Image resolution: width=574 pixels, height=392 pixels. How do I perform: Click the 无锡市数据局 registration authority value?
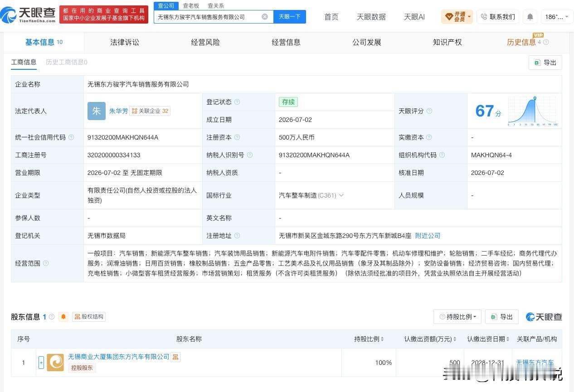[x=107, y=236]
